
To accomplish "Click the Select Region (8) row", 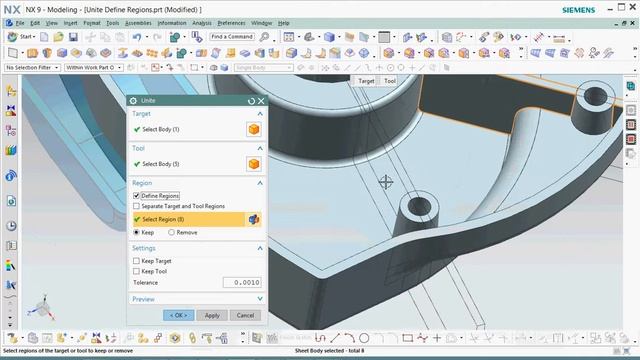I will [x=189, y=219].
